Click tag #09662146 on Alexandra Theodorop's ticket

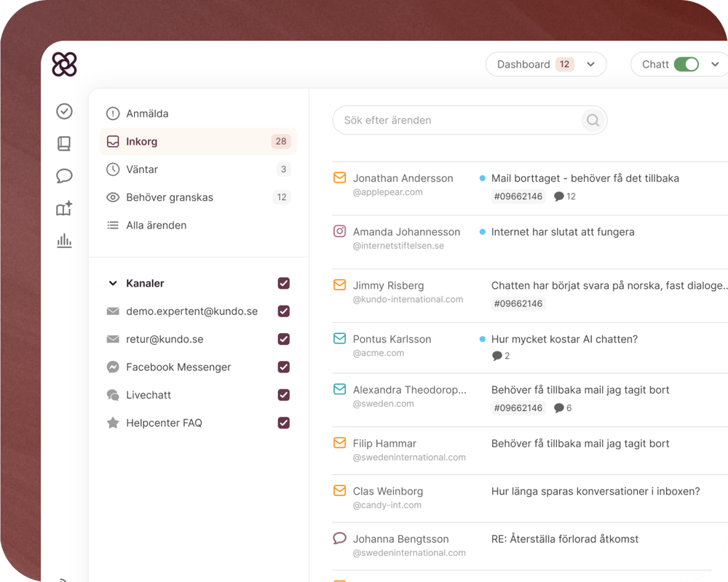518,408
